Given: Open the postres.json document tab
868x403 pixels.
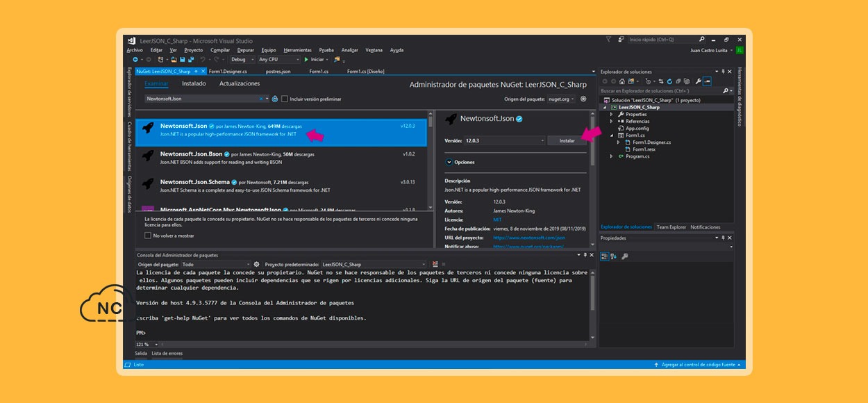Looking at the screenshot, I should pyautogui.click(x=278, y=72).
